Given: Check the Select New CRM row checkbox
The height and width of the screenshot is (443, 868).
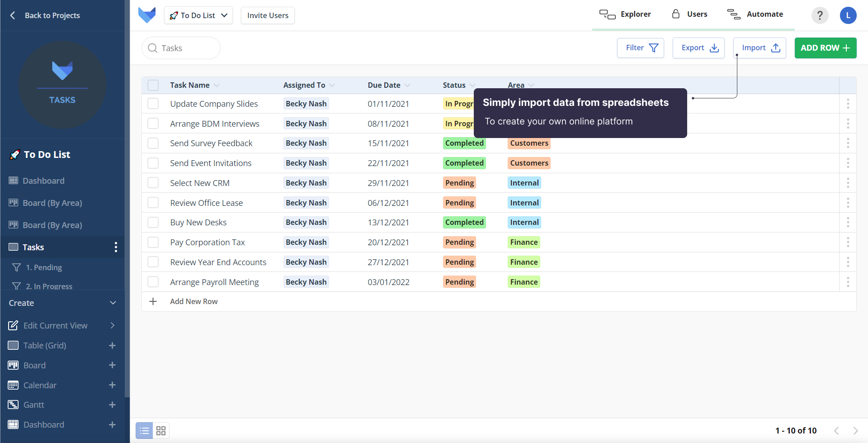Looking at the screenshot, I should coord(153,183).
